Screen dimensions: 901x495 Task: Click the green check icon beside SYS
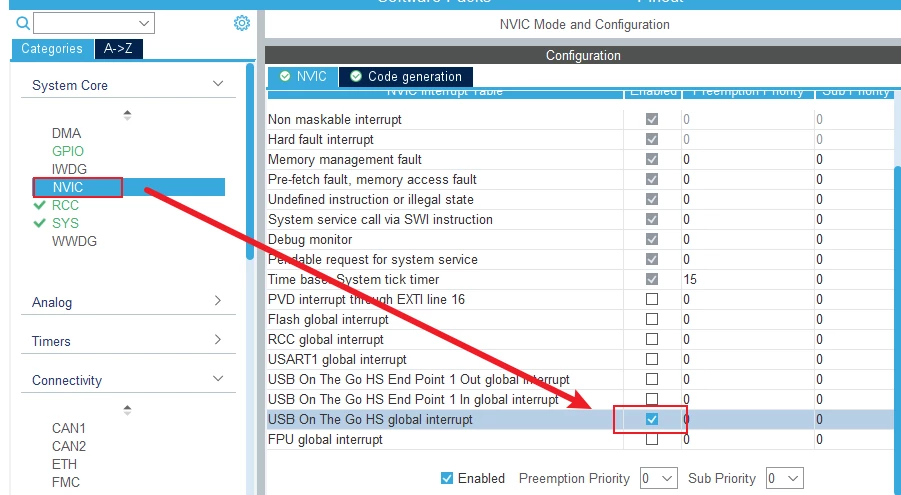coord(39,223)
